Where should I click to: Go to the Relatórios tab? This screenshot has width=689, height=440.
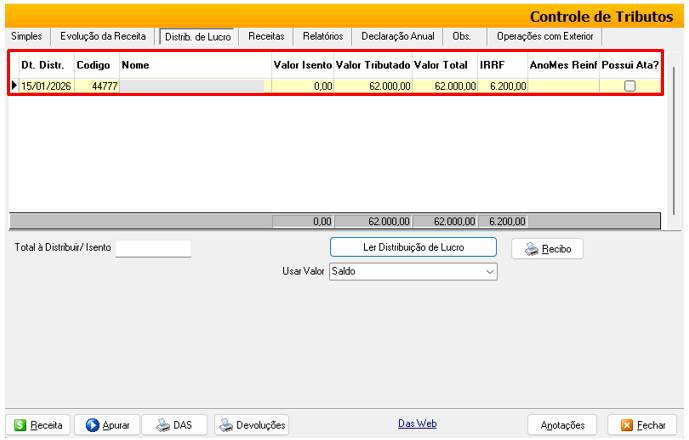(x=323, y=36)
